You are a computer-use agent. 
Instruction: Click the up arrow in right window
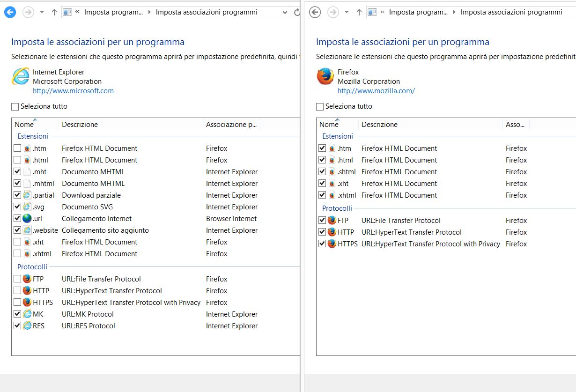[x=359, y=12]
